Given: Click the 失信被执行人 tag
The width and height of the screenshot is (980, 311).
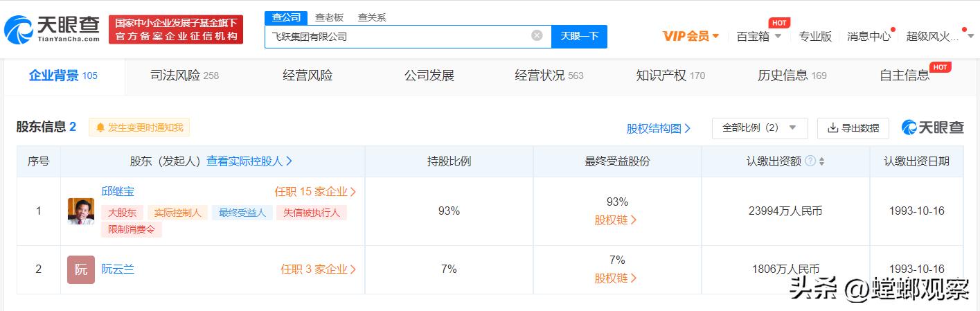Looking at the screenshot, I should [312, 213].
